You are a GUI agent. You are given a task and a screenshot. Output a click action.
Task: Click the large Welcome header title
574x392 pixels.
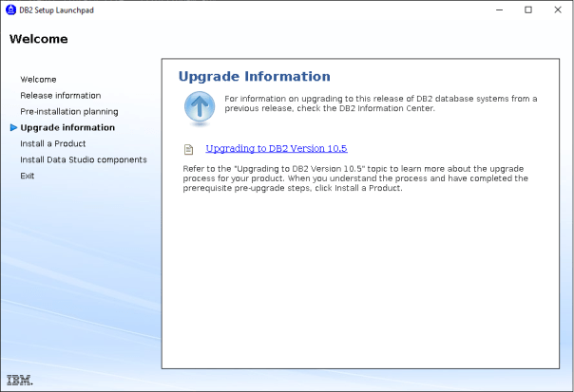point(38,40)
